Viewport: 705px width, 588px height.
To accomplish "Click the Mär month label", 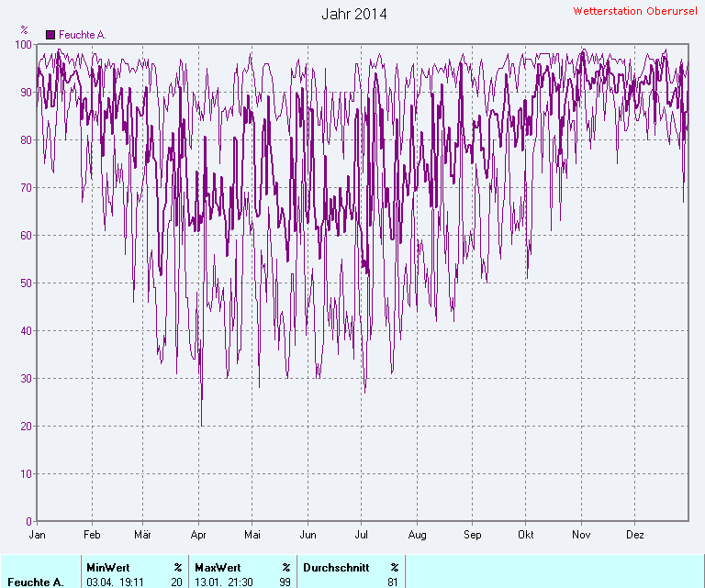I will point(142,535).
